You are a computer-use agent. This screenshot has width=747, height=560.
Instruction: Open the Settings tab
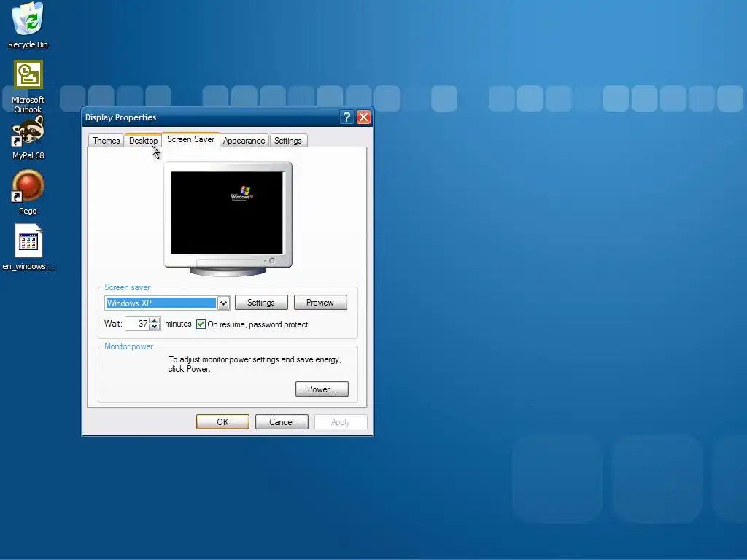(287, 141)
